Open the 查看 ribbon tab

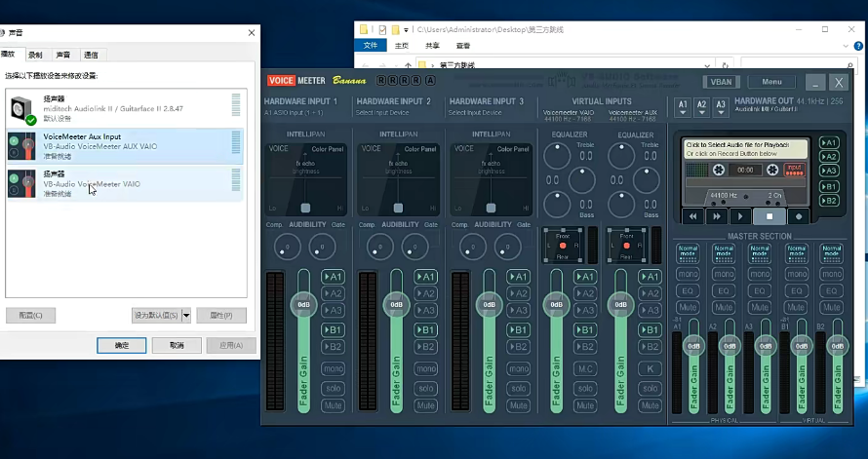(x=463, y=46)
